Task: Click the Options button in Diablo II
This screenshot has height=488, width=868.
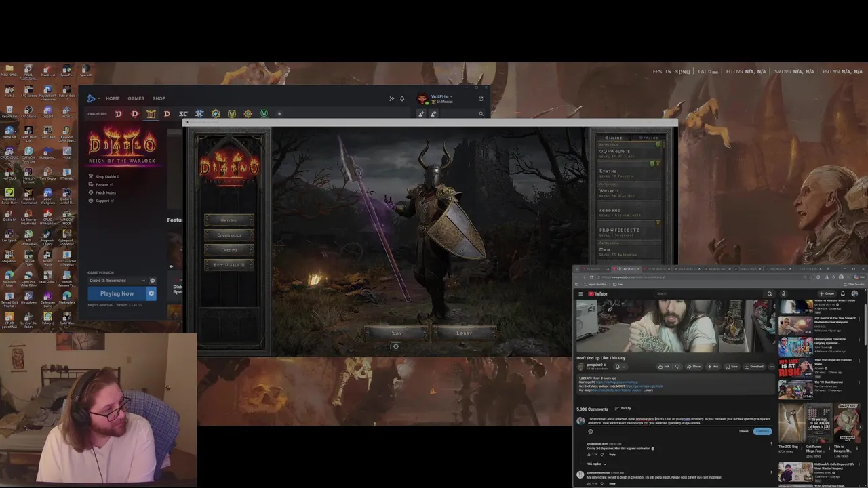Action: 229,220
